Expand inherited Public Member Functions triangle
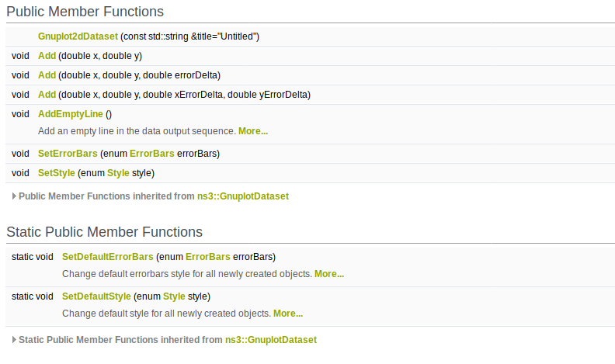Image resolution: width=615 pixels, height=364 pixels. coord(15,196)
